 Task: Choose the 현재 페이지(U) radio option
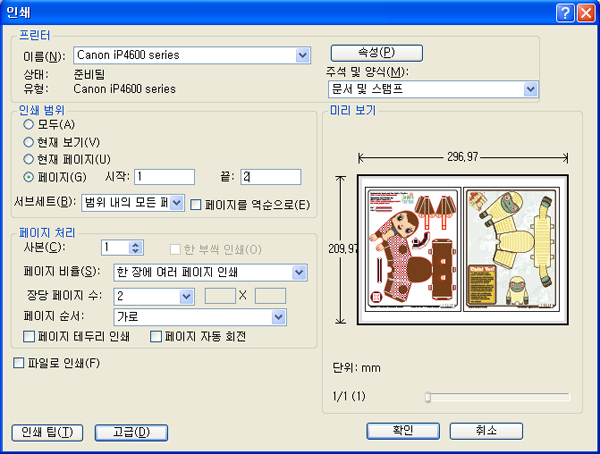click(29, 159)
